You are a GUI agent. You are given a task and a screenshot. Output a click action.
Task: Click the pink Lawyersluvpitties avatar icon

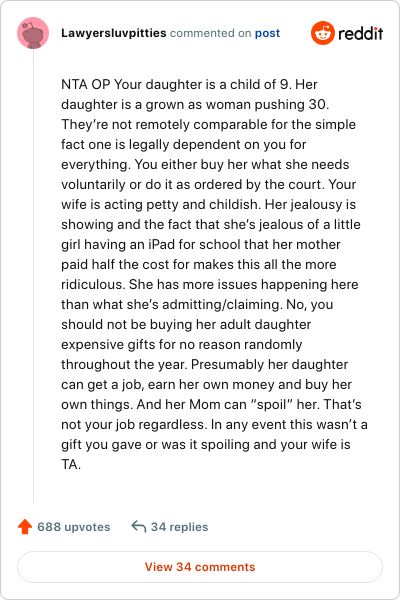pyautogui.click(x=33, y=33)
